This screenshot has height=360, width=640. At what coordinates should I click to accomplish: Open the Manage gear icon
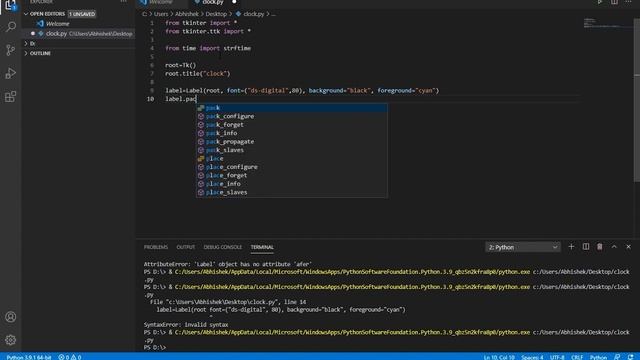tap(11, 340)
